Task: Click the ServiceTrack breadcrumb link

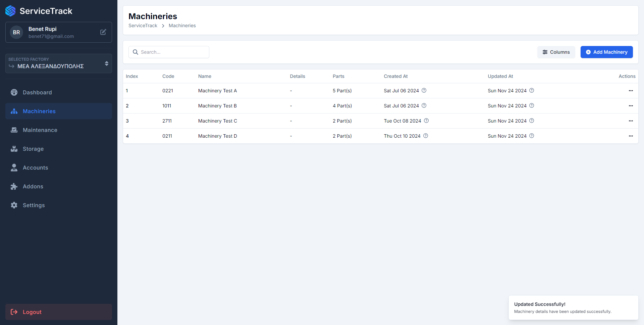Action: click(x=143, y=26)
